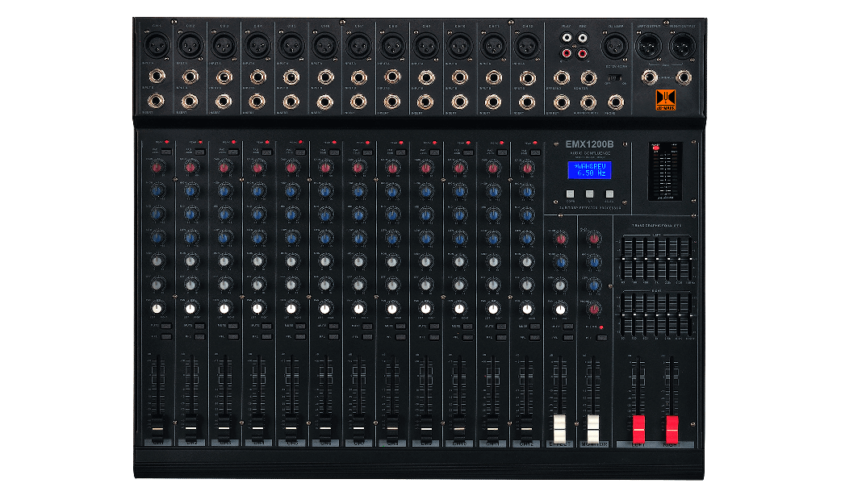This screenshot has height=504, width=841.
Task: Click the CH12 XLR input connector
Action: coord(526,46)
